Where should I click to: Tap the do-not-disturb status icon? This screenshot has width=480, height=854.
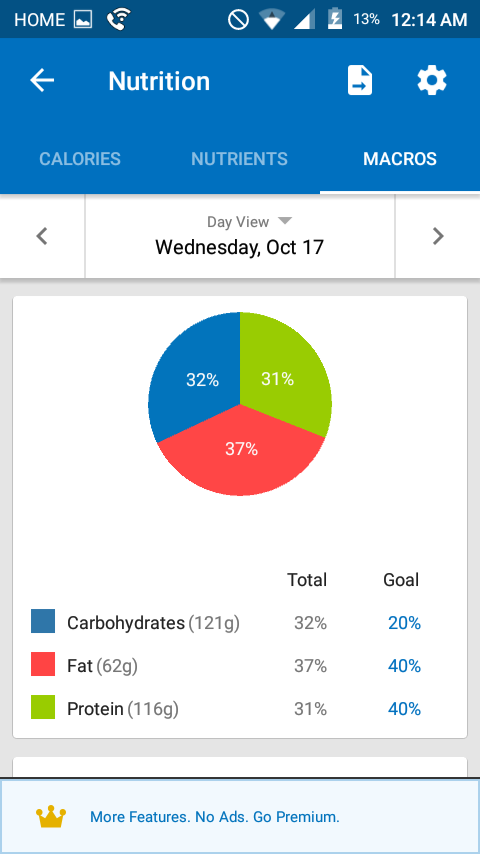point(238,20)
